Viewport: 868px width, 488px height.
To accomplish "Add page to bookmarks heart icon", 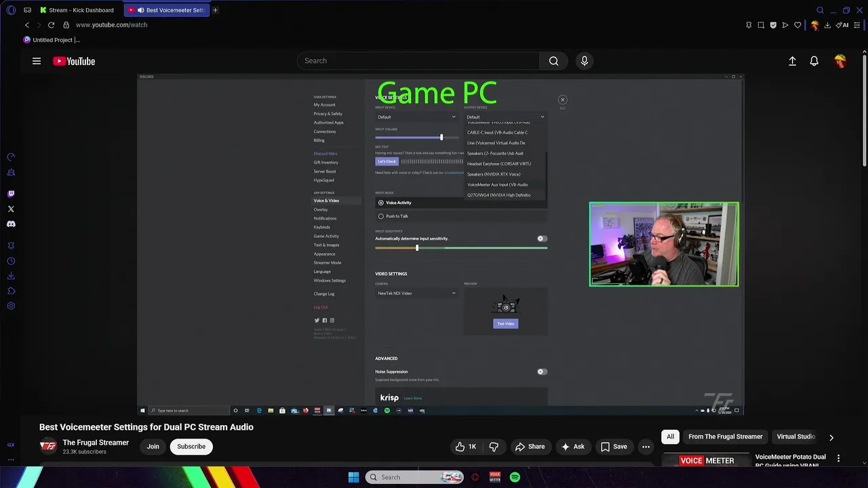I will [797, 25].
